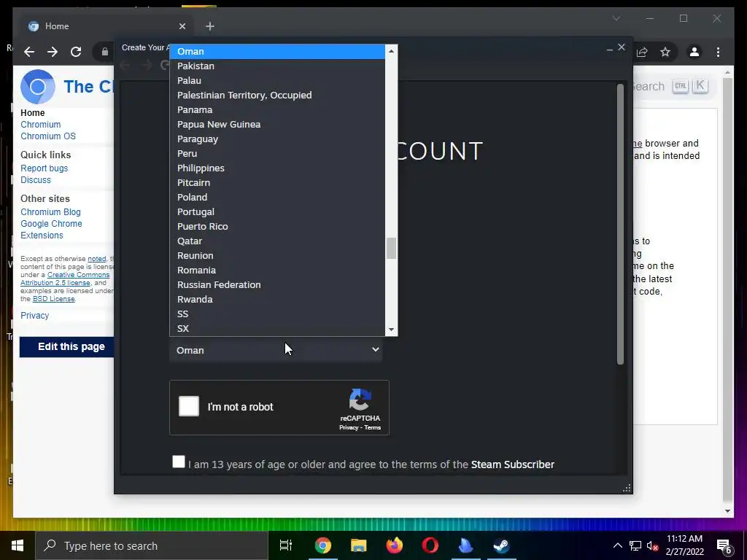Open Chromium OS sidebar link
The image size is (747, 560).
48,136
